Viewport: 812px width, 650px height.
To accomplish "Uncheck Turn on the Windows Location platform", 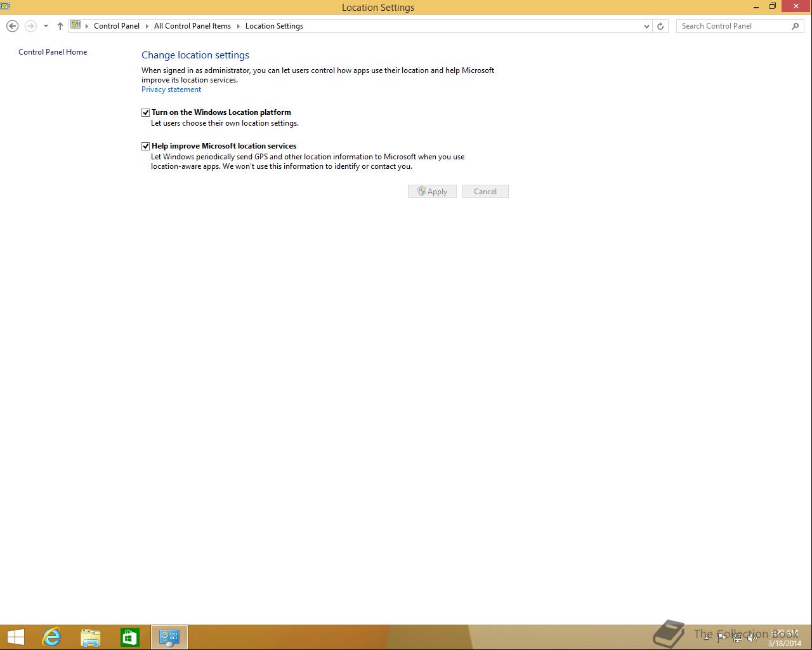I will [x=146, y=112].
